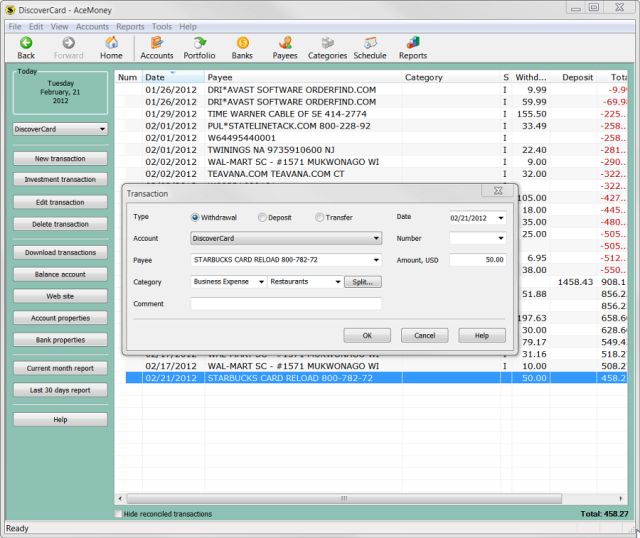
Task: Open the Business Expense category dropdown
Action: pyautogui.click(x=261, y=282)
